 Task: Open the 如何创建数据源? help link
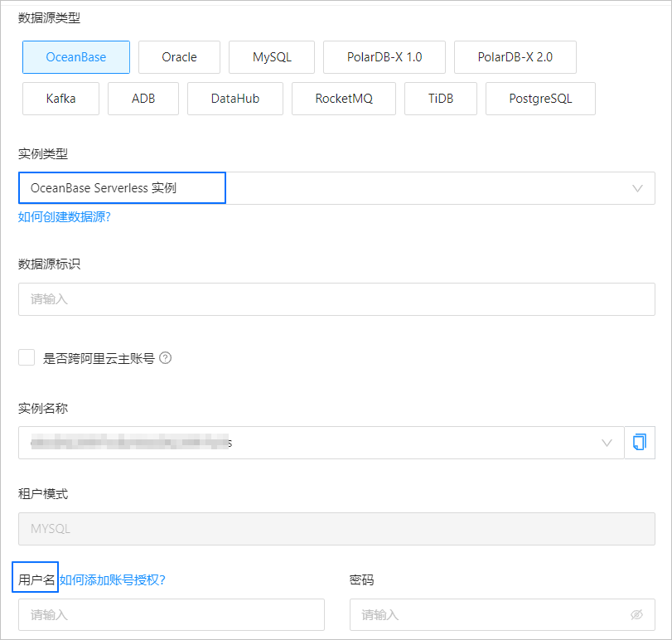click(65, 217)
